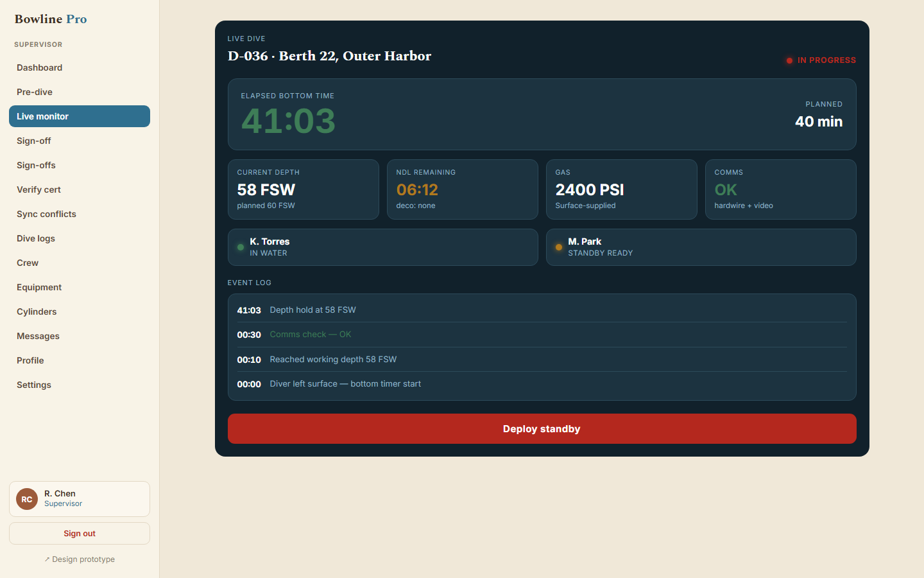Click K. Torres green status dot
Screen dimensions: 924x578
241,247
